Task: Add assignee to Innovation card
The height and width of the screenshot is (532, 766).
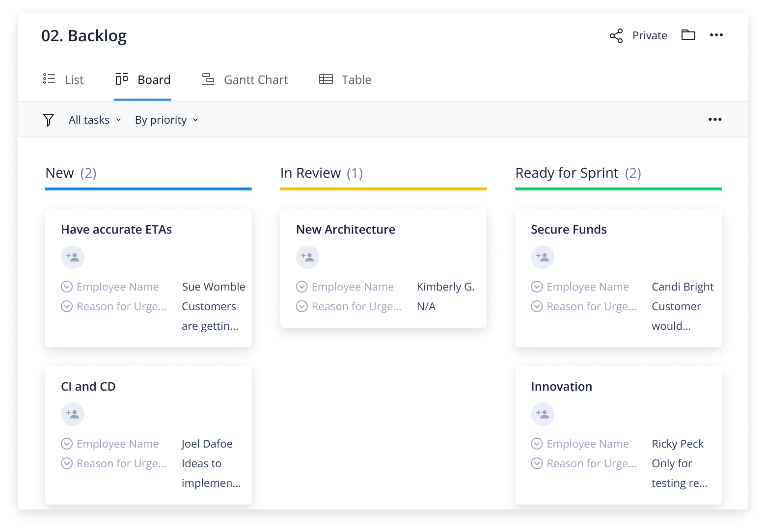Action: click(x=543, y=414)
